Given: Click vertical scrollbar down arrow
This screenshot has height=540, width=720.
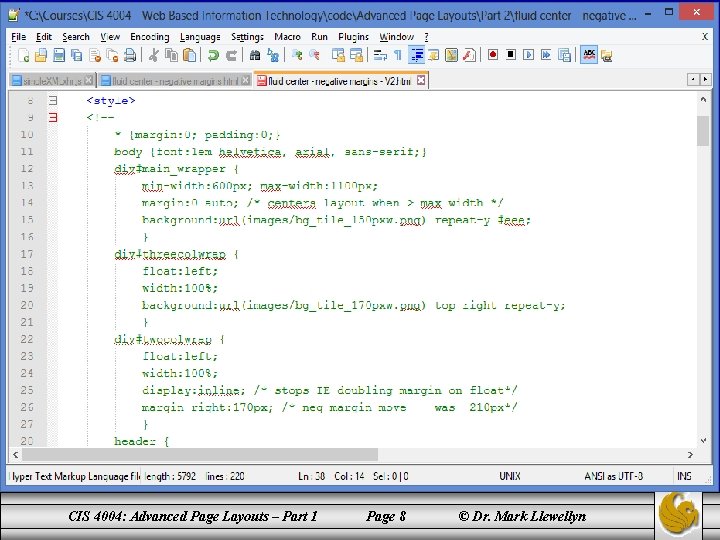Looking at the screenshot, I should [703, 441].
